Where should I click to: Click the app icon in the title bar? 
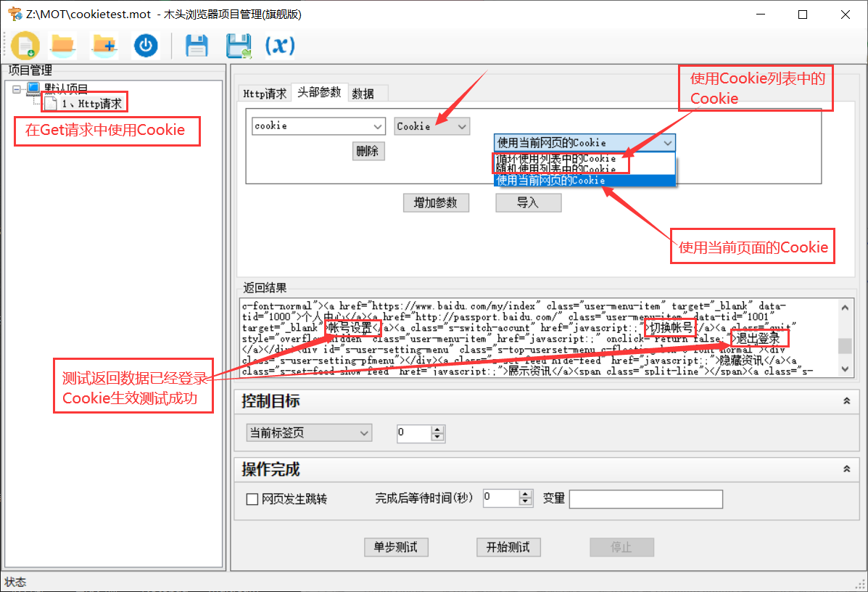[x=13, y=14]
